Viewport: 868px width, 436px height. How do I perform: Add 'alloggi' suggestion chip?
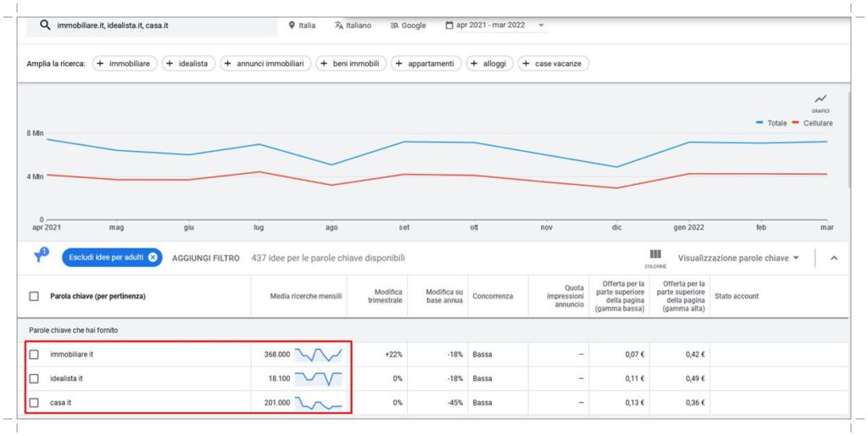(x=490, y=64)
